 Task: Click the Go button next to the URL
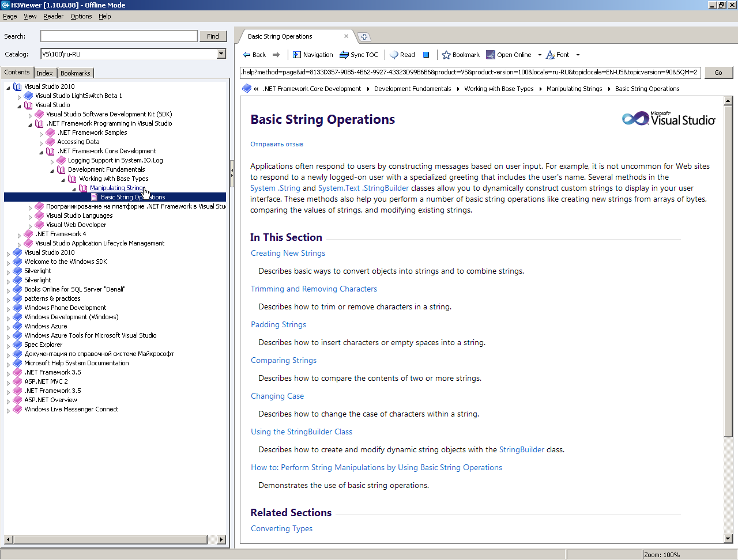point(718,73)
